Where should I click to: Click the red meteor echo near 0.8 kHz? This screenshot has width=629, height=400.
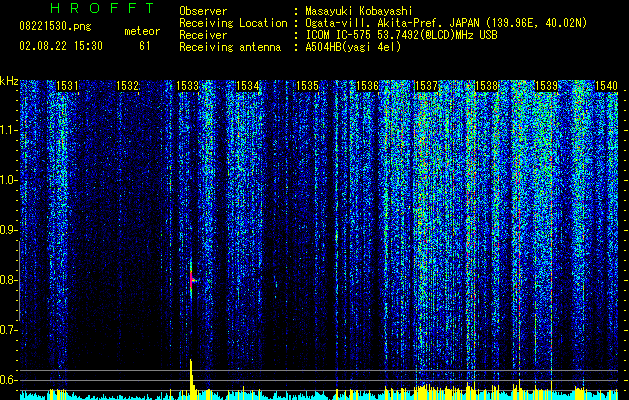pos(192,280)
